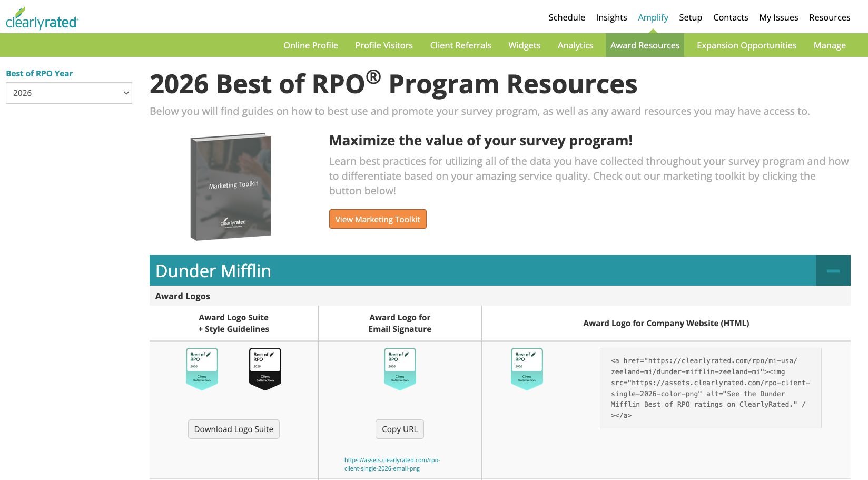Collapse the Dunder Mifflin section
This screenshot has height=480, width=868.
pyautogui.click(x=833, y=271)
